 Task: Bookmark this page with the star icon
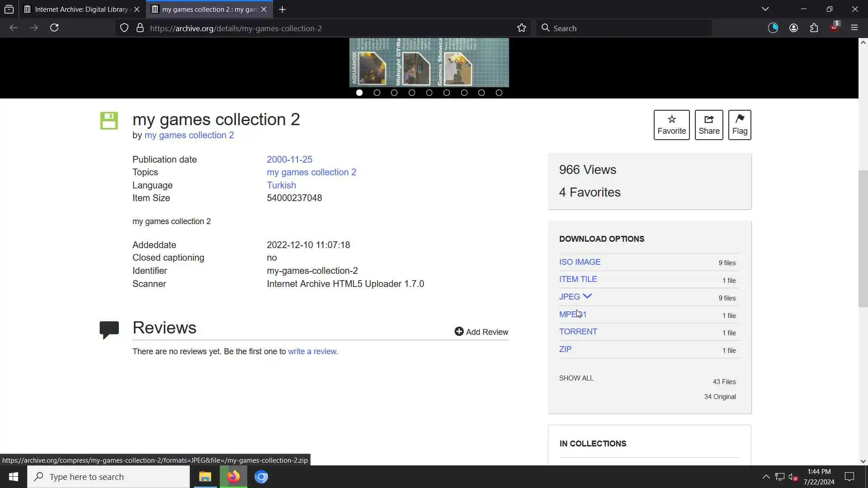tap(521, 28)
